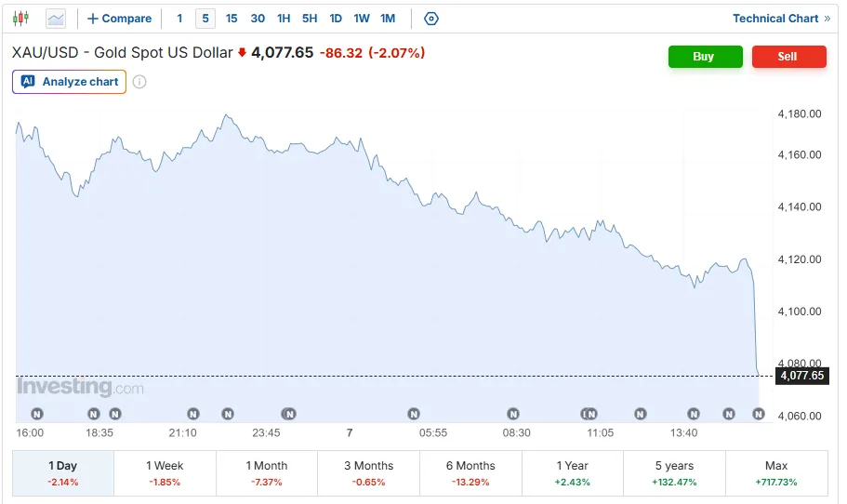Click the current price label 4,077.65 on axis
Screen dimensions: 847x504
(x=801, y=376)
